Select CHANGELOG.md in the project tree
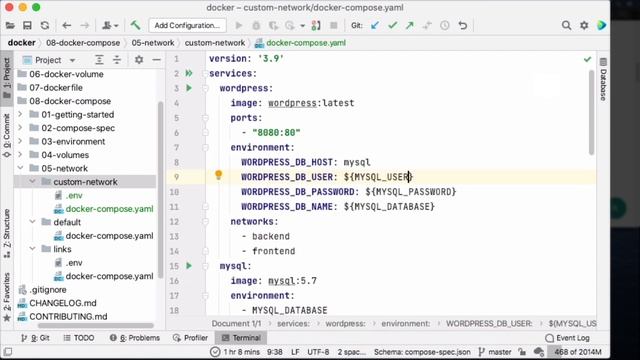 [63, 303]
